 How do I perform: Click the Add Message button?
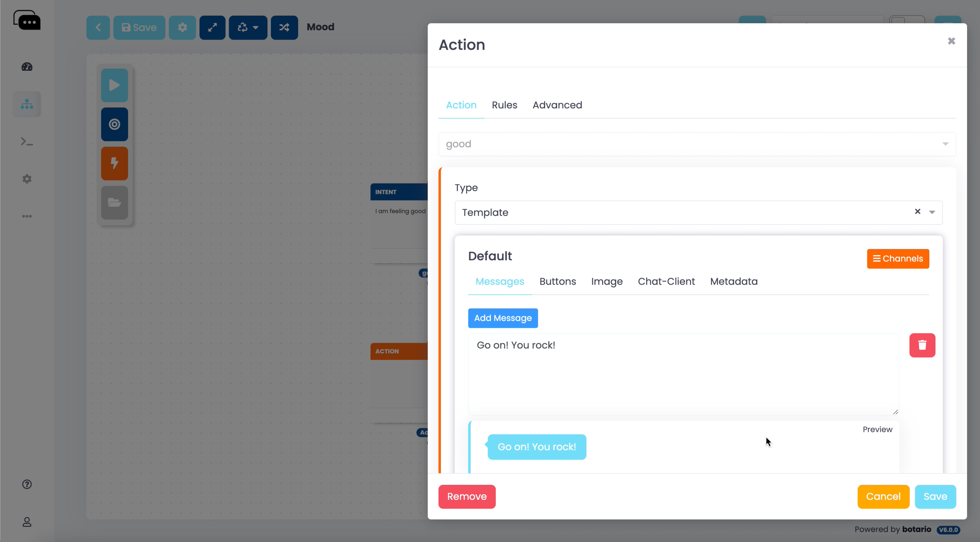(x=503, y=318)
